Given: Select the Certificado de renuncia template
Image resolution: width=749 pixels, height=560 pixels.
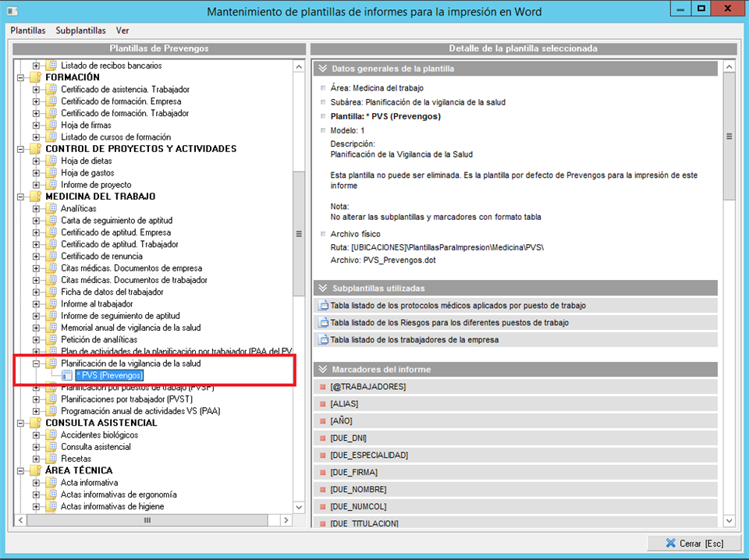Looking at the screenshot, I should 101,256.
